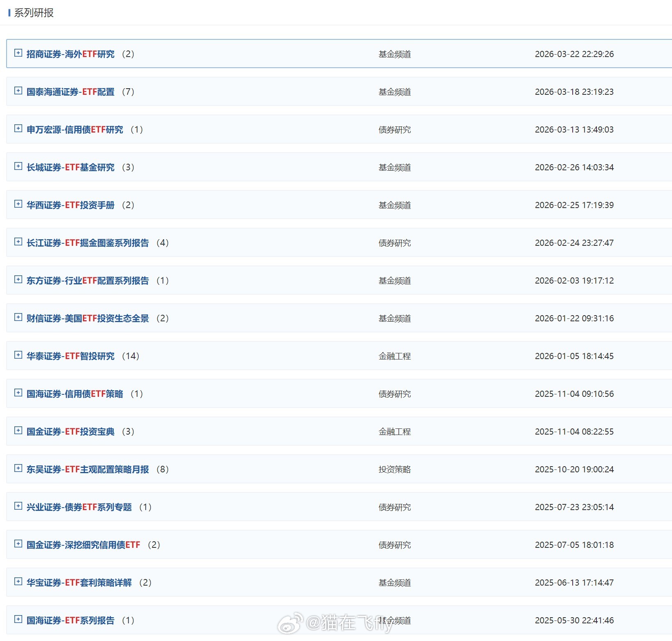
Task: Click 基金频道 in the 东方证券-行业ETF配置系列报告 row
Action: tap(394, 281)
